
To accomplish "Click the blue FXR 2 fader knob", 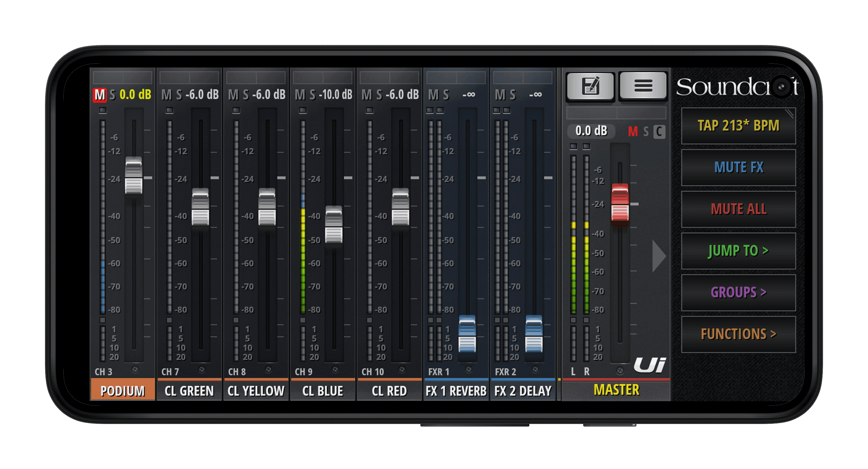I will click(534, 334).
